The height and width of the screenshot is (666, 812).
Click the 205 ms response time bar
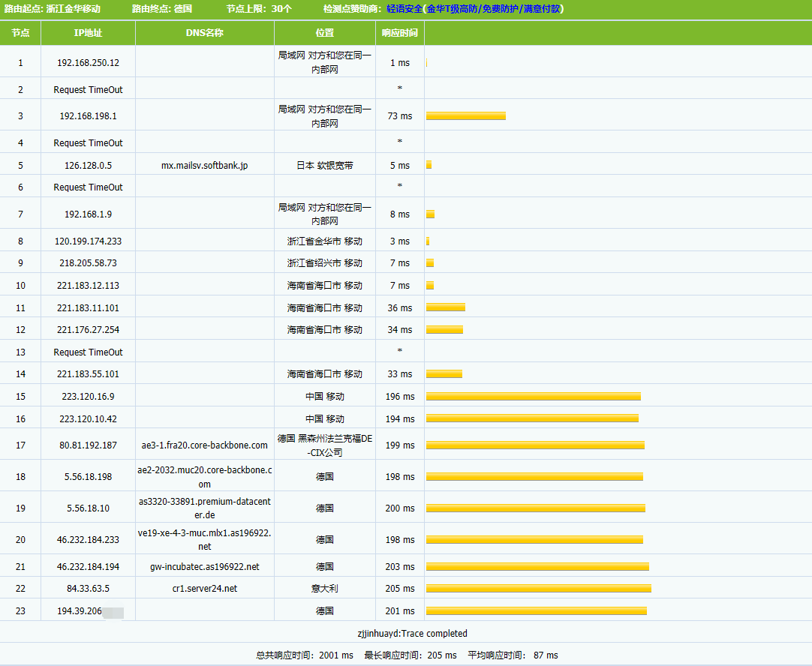[x=538, y=589]
